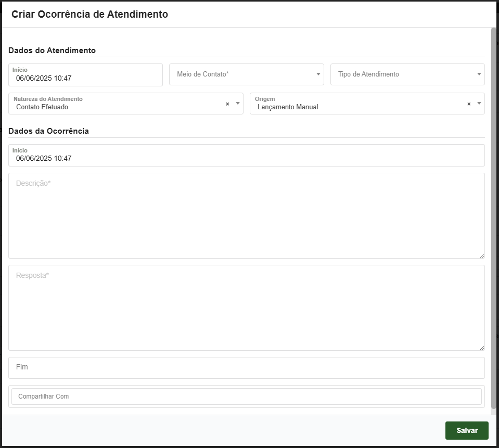Screen dimensions: 499x448
Task: Clear the Natureza do Atendimento selection
Action: [227, 104]
